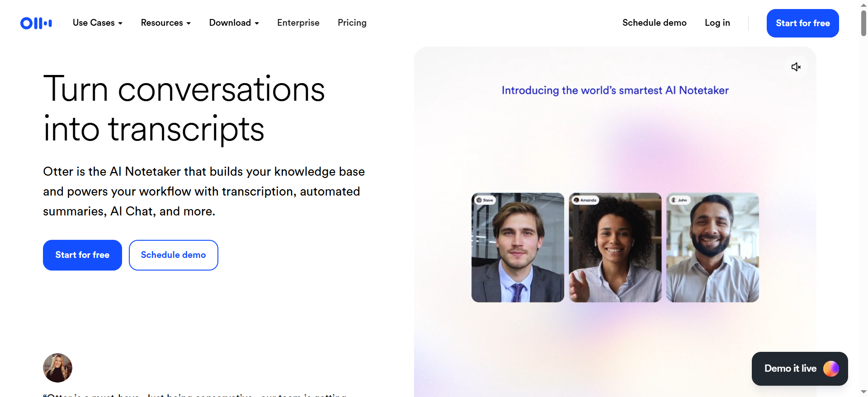Click the scrollbar up arrow
The image size is (868, 397).
(x=863, y=5)
